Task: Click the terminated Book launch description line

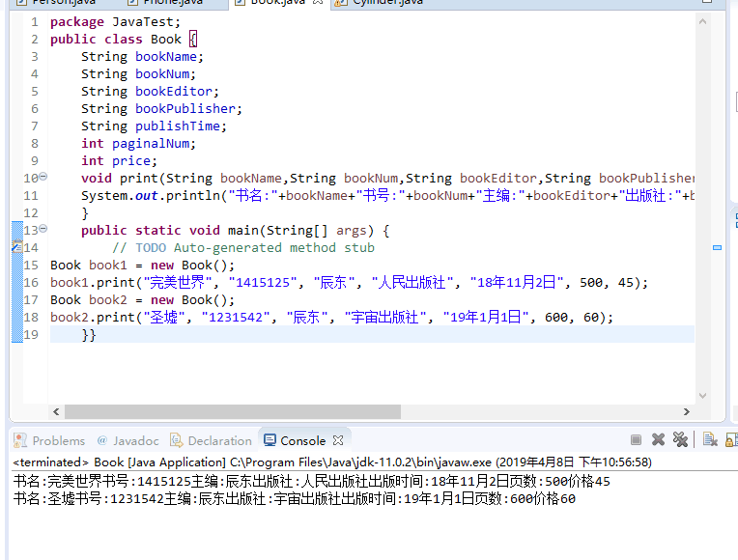Action: [332, 462]
